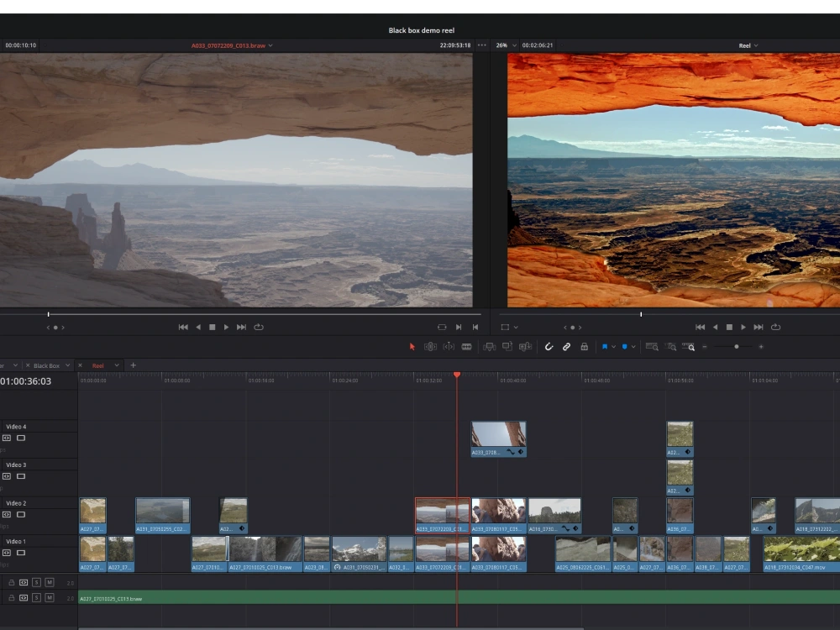Open the source viewer three-dot options menu
The height and width of the screenshot is (630, 840).
(x=482, y=45)
